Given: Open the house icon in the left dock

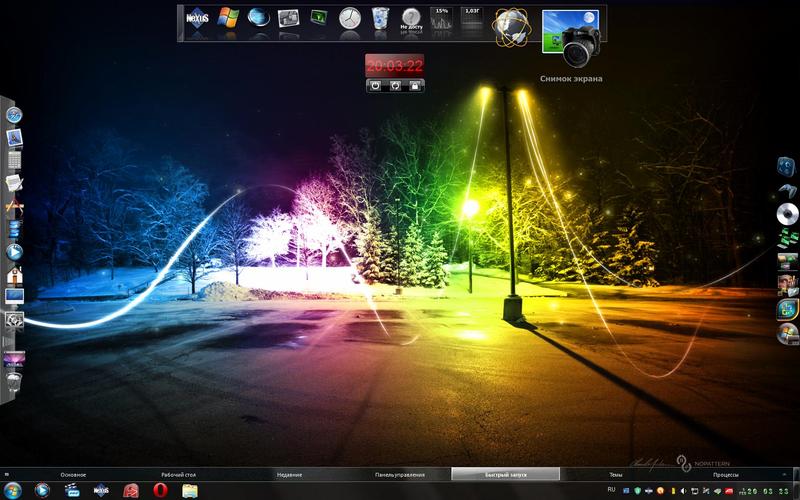Looking at the screenshot, I should tap(14, 274).
